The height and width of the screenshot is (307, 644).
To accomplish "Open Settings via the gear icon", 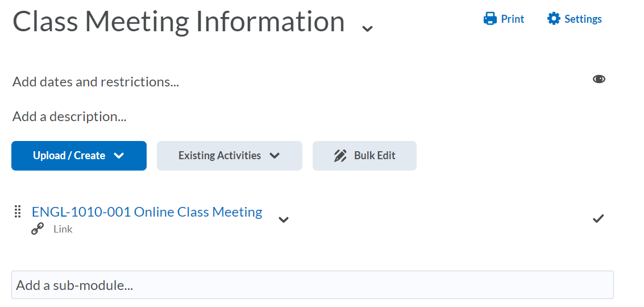I will (553, 19).
